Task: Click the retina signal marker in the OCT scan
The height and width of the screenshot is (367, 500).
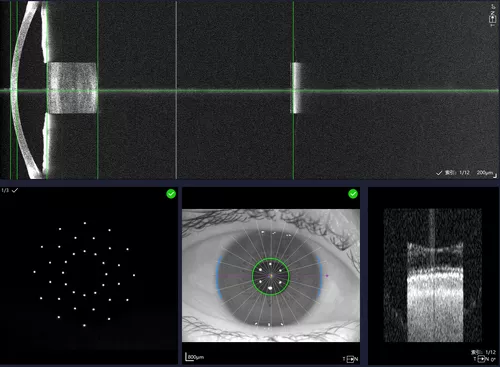Action: pos(297,88)
